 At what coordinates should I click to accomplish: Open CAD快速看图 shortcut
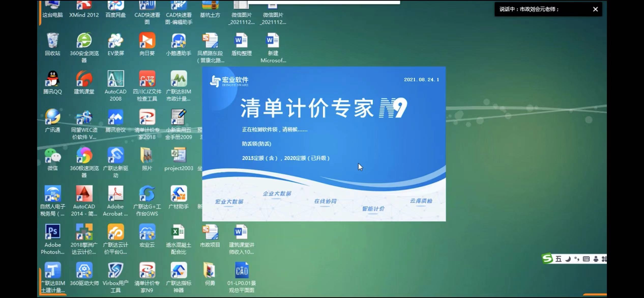147,12
